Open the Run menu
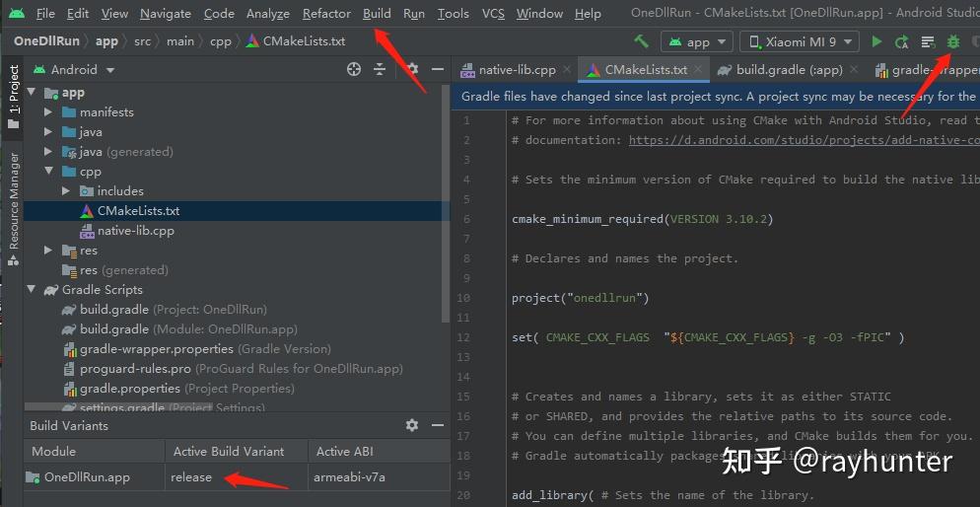The width and height of the screenshot is (980, 507). tap(414, 13)
